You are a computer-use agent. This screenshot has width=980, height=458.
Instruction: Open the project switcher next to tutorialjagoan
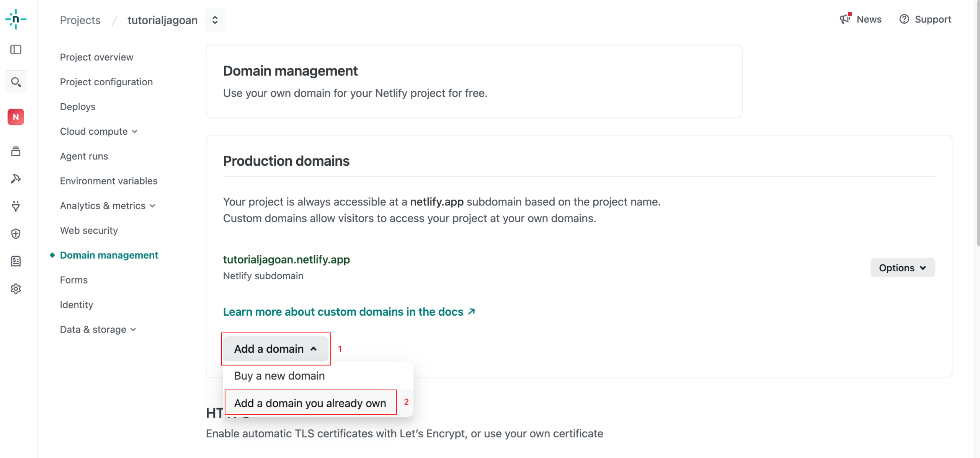pos(215,20)
